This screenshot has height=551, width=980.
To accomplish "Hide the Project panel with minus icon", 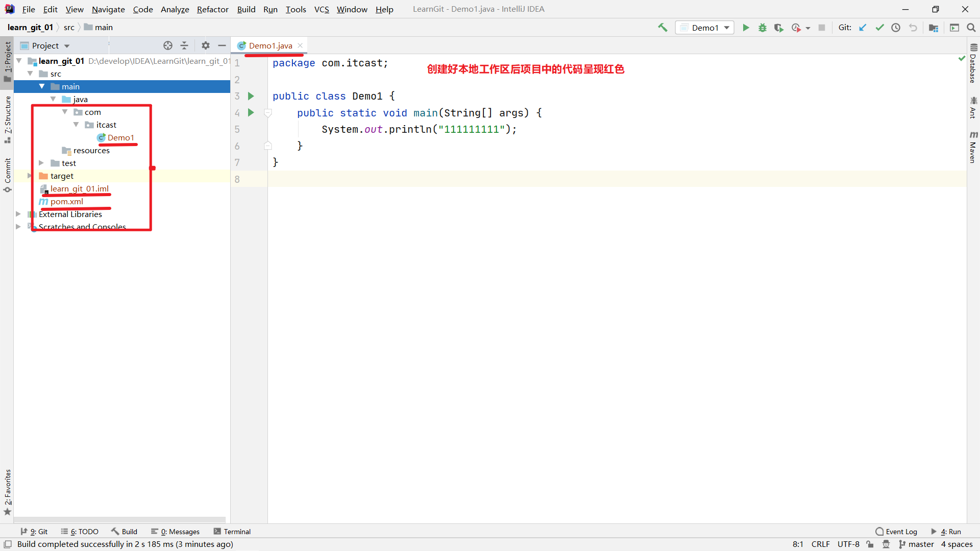I will pyautogui.click(x=222, y=45).
